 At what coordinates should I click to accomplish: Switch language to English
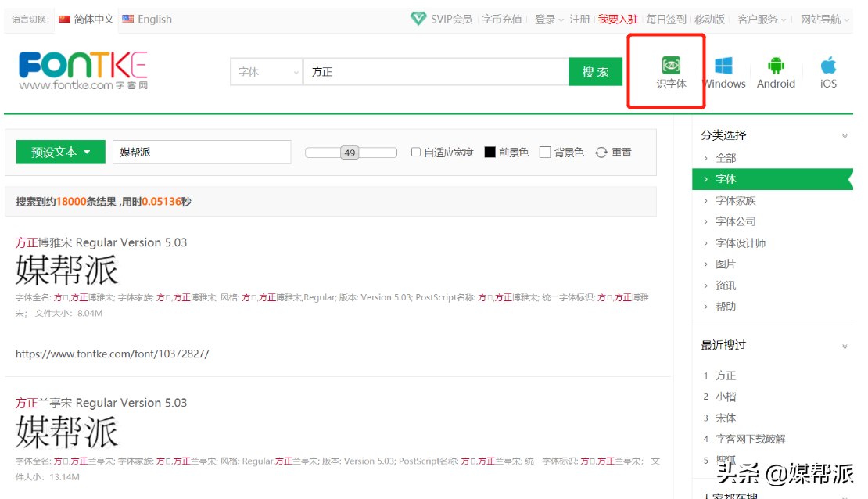155,19
